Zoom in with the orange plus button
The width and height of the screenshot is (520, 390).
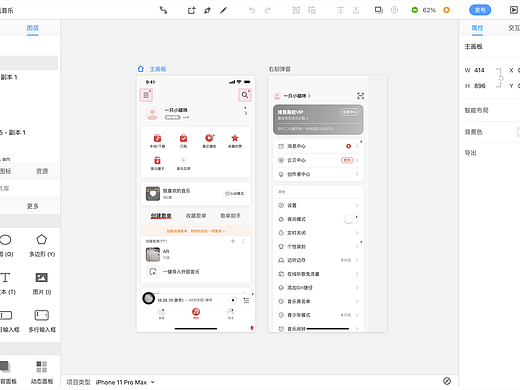point(446,10)
